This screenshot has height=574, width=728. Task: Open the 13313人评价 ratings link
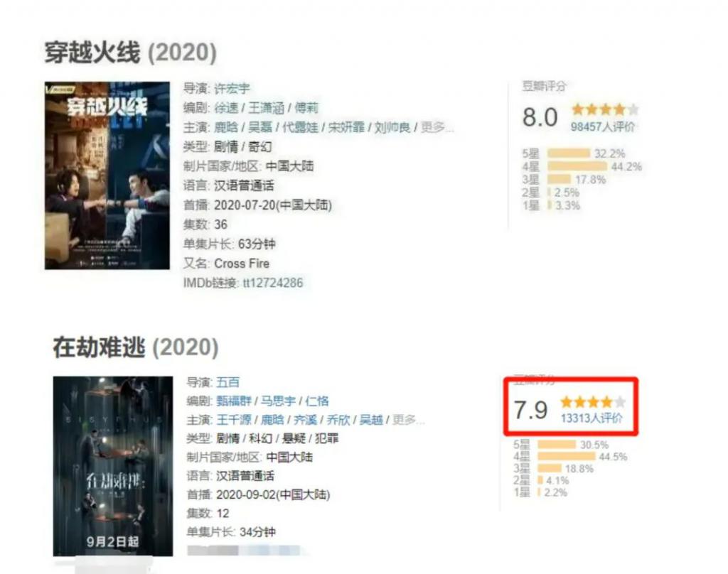591,418
